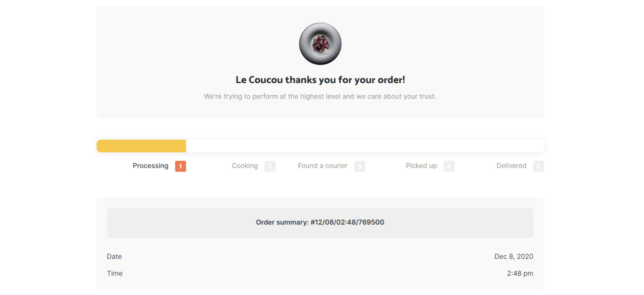
Task: Click the Le Coucou dish avatar image
Action: click(x=320, y=44)
